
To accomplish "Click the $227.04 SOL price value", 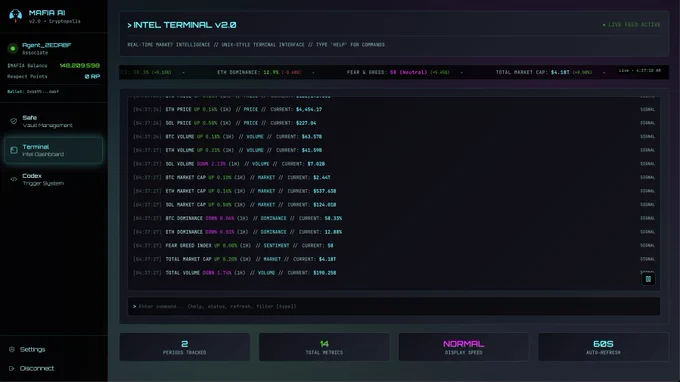I will [306, 123].
